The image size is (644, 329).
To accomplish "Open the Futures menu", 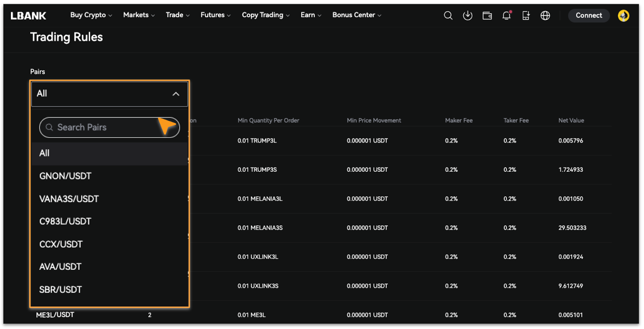I will (x=215, y=15).
